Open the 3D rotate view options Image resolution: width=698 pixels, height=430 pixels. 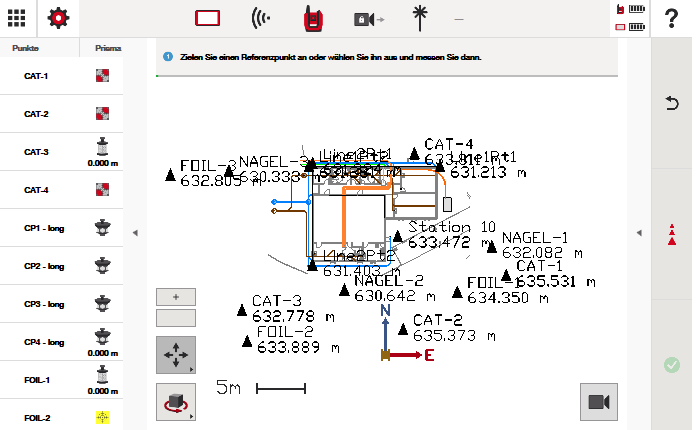[x=176, y=401]
